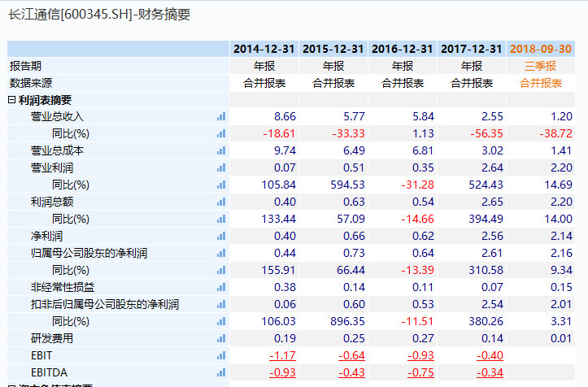Select the 营业利润 row label

click(52, 167)
